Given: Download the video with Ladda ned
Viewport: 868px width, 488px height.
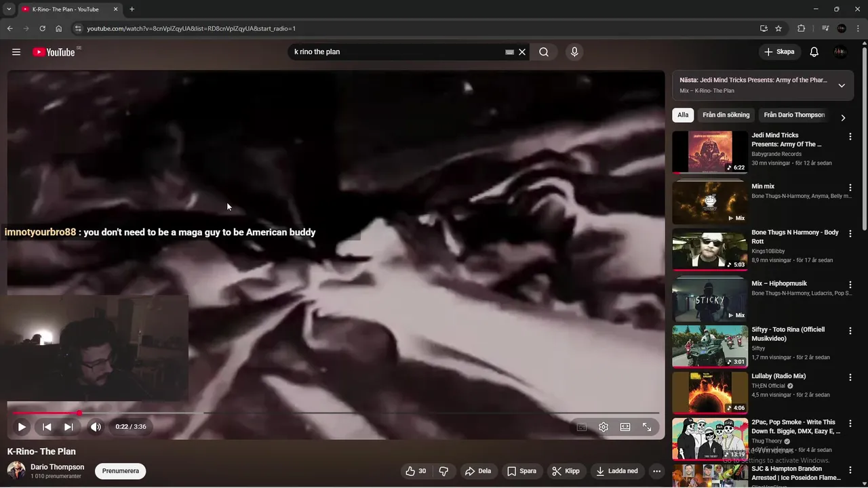Looking at the screenshot, I should pyautogui.click(x=617, y=471).
